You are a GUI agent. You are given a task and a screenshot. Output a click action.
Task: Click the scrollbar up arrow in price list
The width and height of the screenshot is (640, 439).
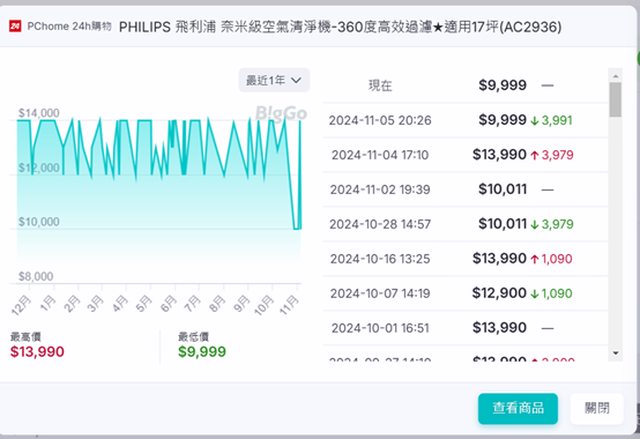coord(614,74)
